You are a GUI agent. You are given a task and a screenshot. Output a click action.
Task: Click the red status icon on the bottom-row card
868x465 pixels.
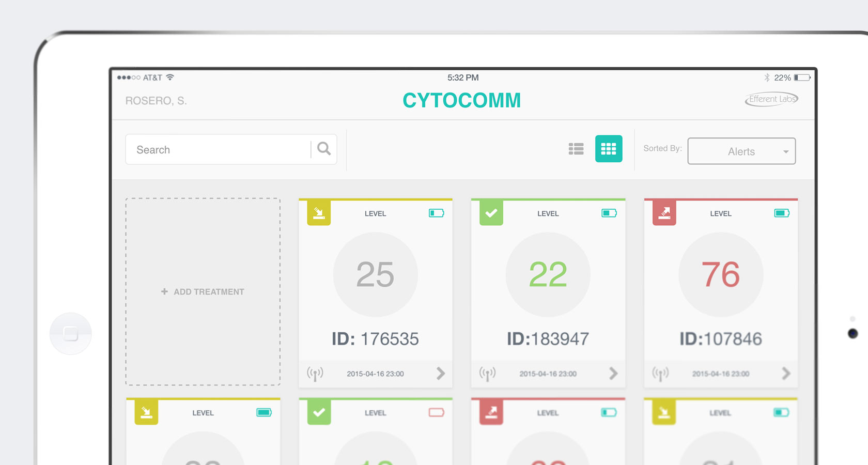pyautogui.click(x=490, y=412)
